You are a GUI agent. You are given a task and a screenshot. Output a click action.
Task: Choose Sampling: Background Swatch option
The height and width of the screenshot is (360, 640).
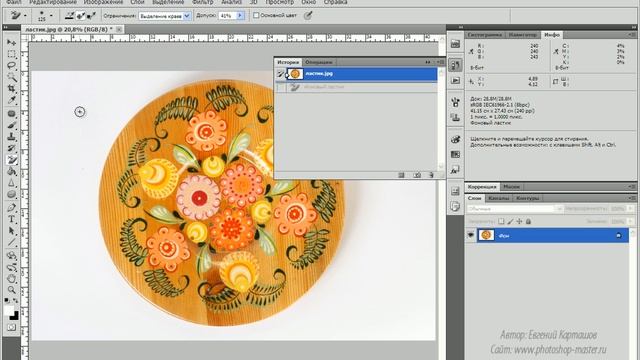pyautogui.click(x=91, y=16)
